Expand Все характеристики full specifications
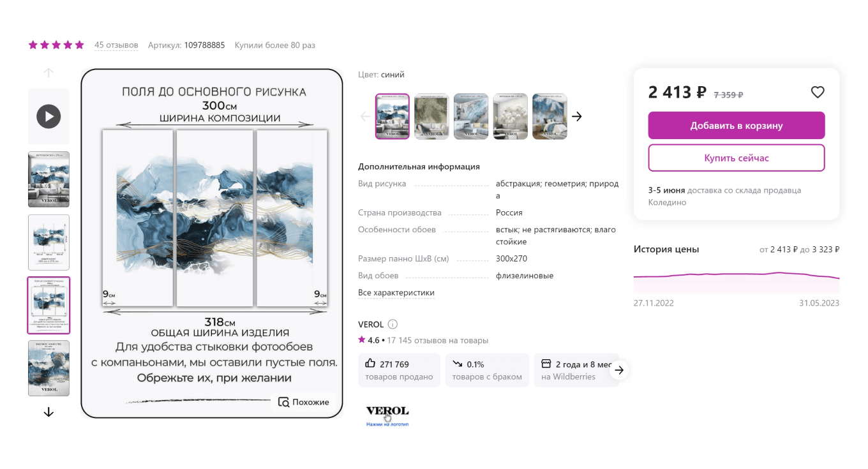Viewport: 868px width, 469px height. coord(396,293)
